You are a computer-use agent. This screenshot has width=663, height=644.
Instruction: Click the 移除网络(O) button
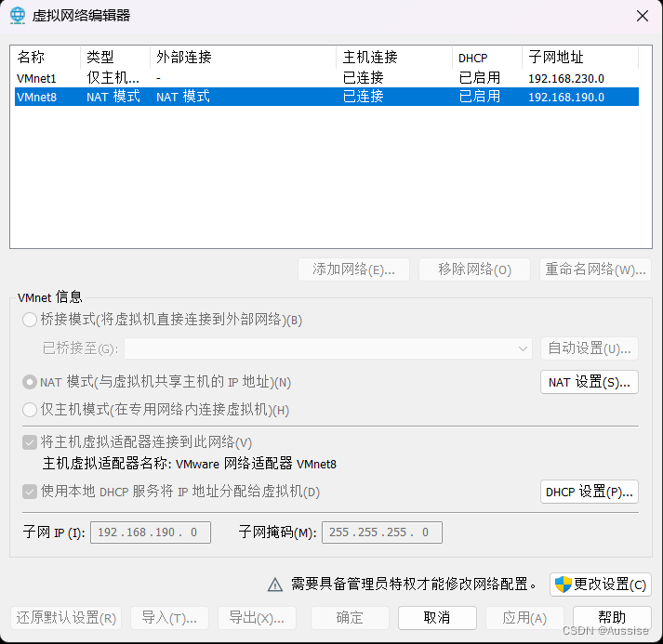point(474,269)
